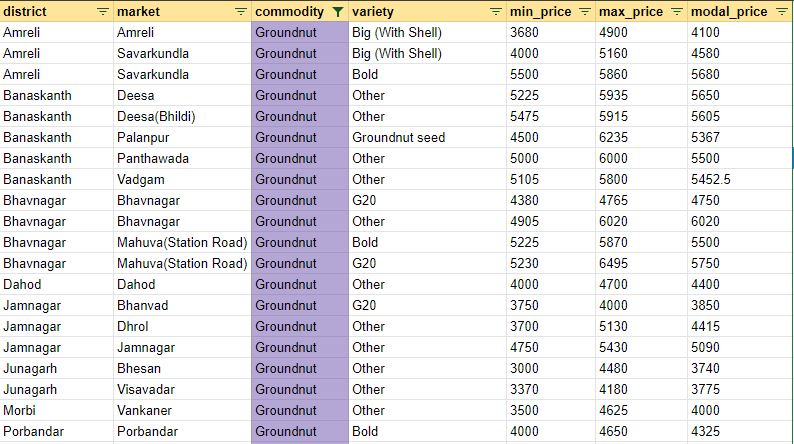Open filter menu for market column

pos(240,11)
